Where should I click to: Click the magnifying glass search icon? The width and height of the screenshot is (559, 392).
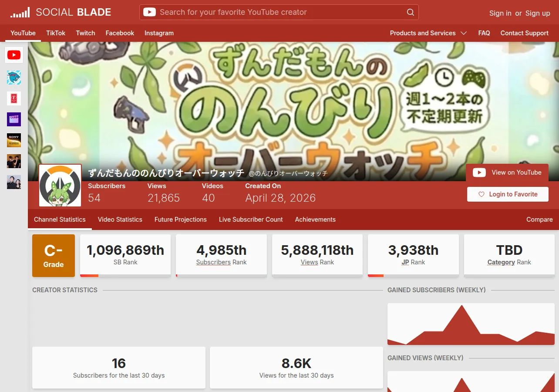pyautogui.click(x=410, y=12)
